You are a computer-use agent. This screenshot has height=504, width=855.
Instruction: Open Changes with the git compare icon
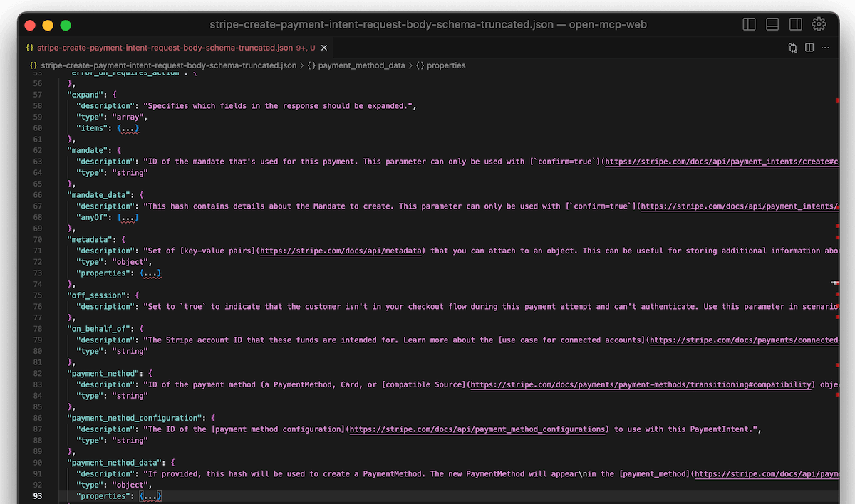pos(793,48)
